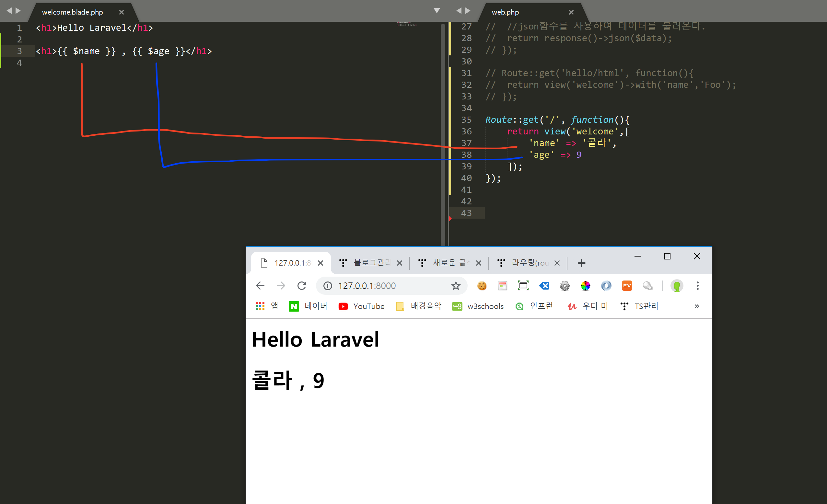Viewport: 827px width, 504px height.
Task: Switch to the web.php tab
Action: (x=505, y=12)
